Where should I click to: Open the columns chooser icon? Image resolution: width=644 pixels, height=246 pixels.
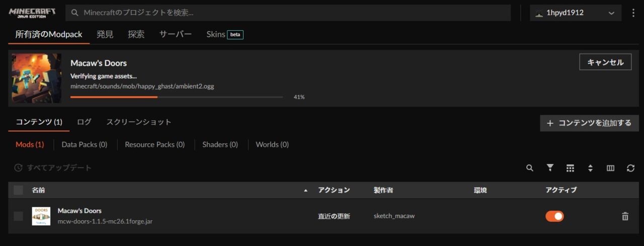pos(610,168)
